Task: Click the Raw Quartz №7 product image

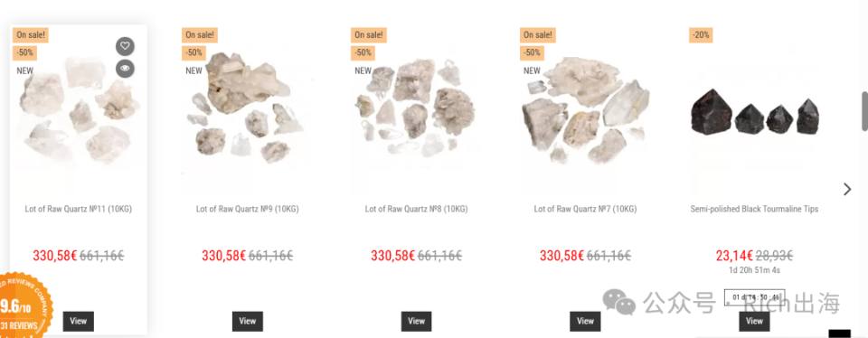Action: [x=585, y=108]
